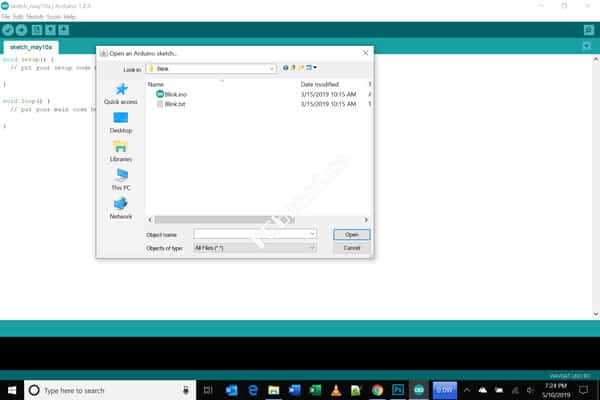Select Quick access in sidebar
Screen dimensions: 600x400
click(121, 93)
